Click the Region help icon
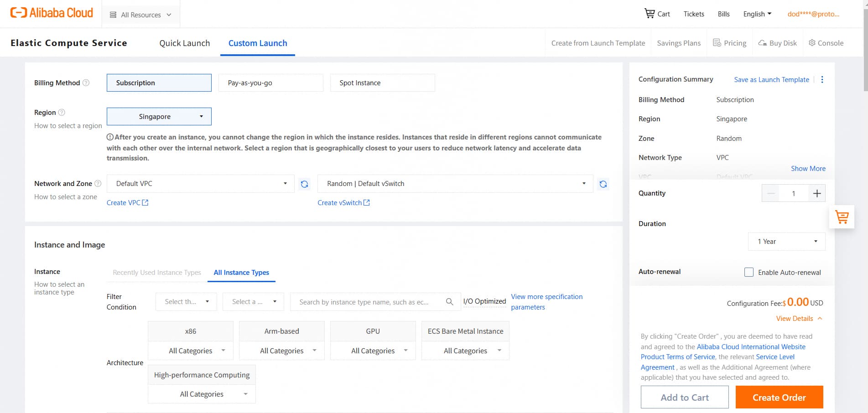This screenshot has width=868, height=413. 62,113
